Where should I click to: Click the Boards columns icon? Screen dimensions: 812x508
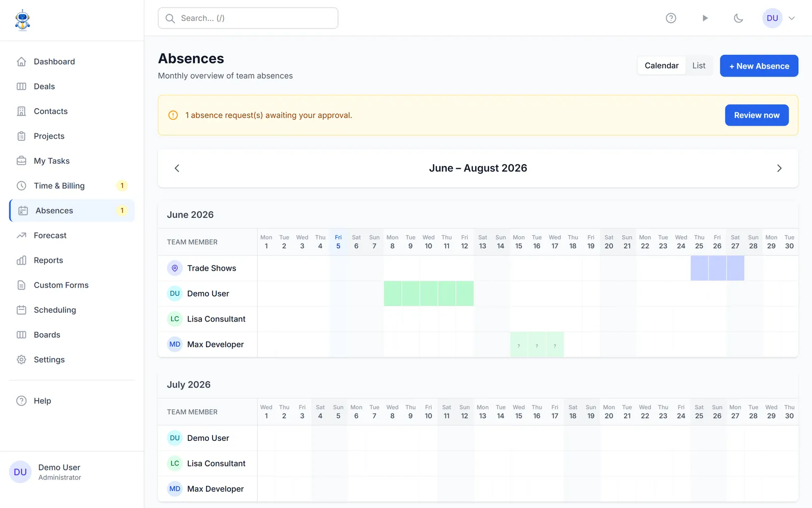(21, 335)
